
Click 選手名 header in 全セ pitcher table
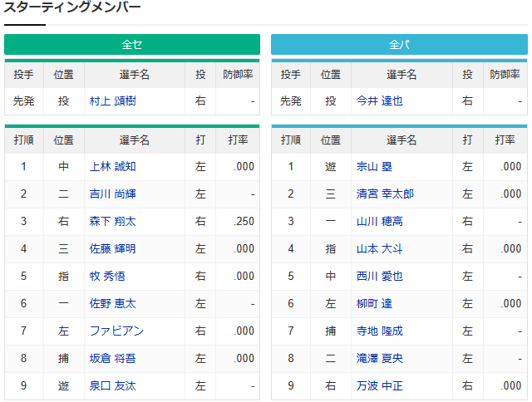click(x=135, y=75)
